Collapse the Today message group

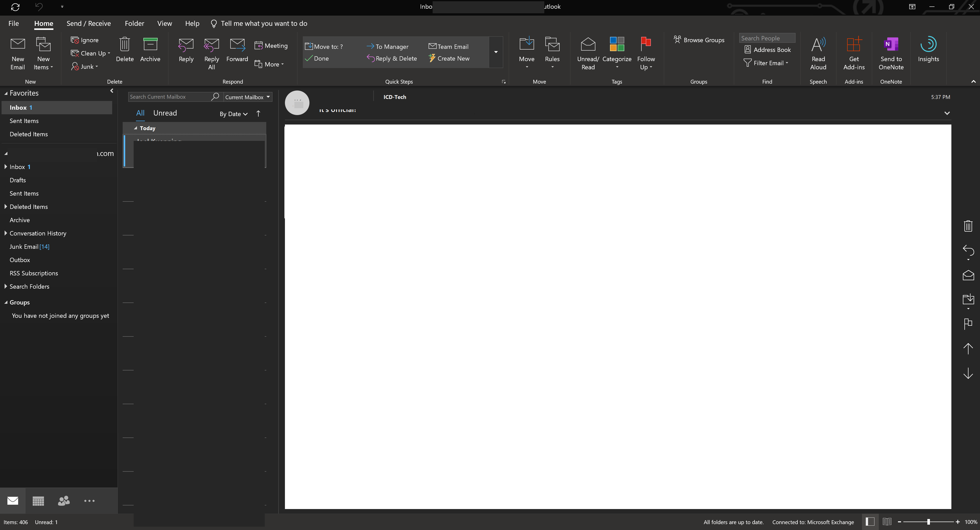click(135, 128)
